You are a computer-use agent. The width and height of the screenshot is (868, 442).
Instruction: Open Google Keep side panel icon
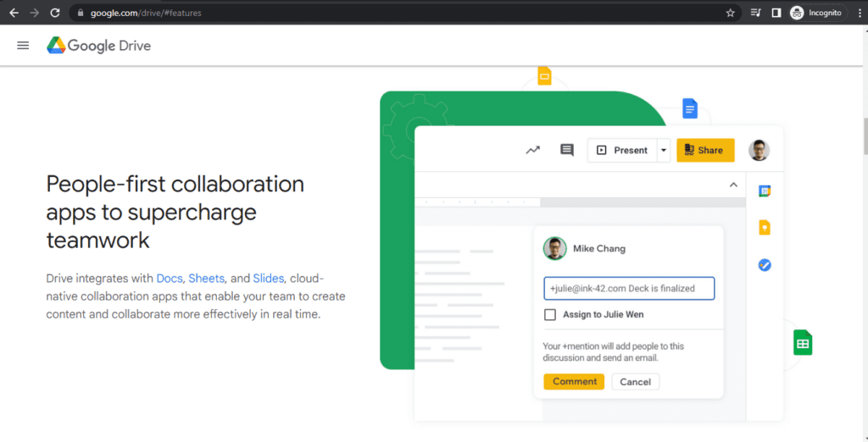[x=765, y=228]
